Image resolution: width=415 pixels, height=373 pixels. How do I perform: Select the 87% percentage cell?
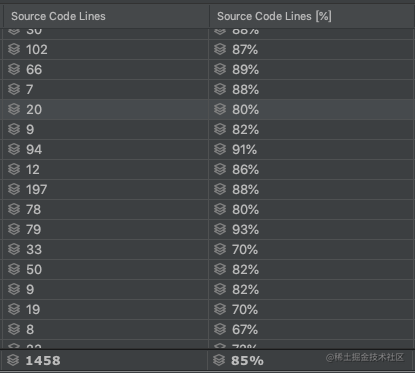coord(312,49)
